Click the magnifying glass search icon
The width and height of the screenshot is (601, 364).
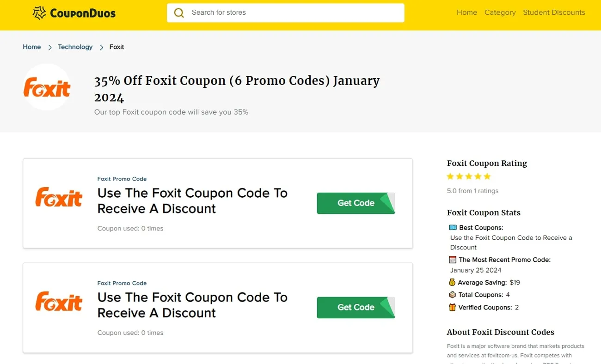(x=179, y=12)
